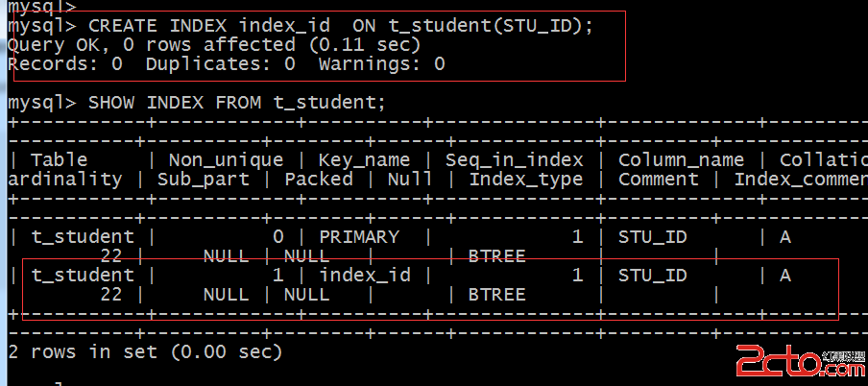
Task: Click BTREE in the index_id row
Action: coord(496,295)
